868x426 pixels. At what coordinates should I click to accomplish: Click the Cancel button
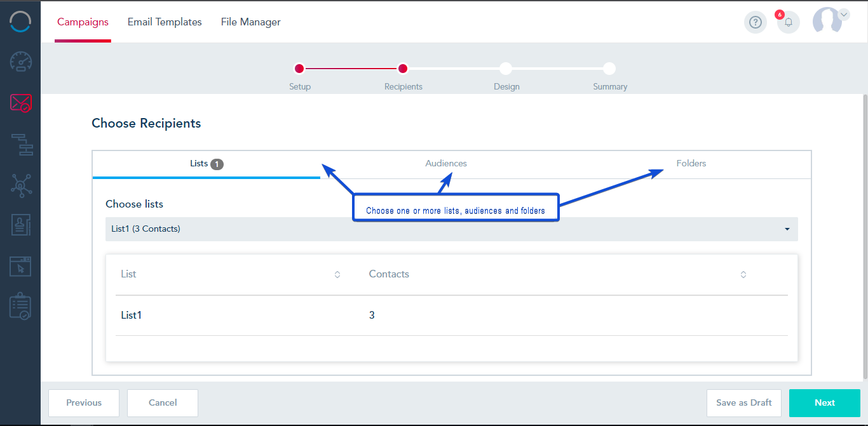163,403
